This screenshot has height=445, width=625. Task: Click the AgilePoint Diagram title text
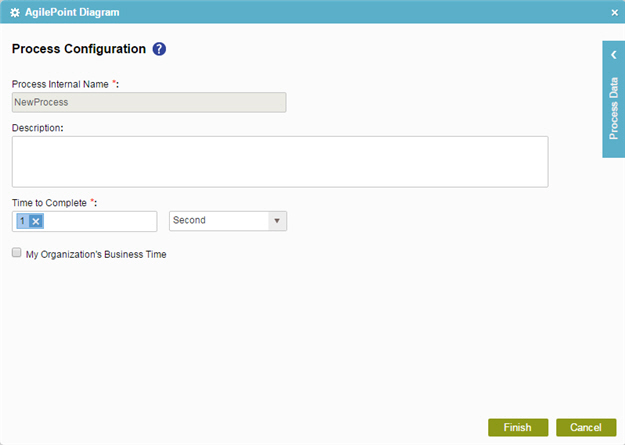(72, 12)
